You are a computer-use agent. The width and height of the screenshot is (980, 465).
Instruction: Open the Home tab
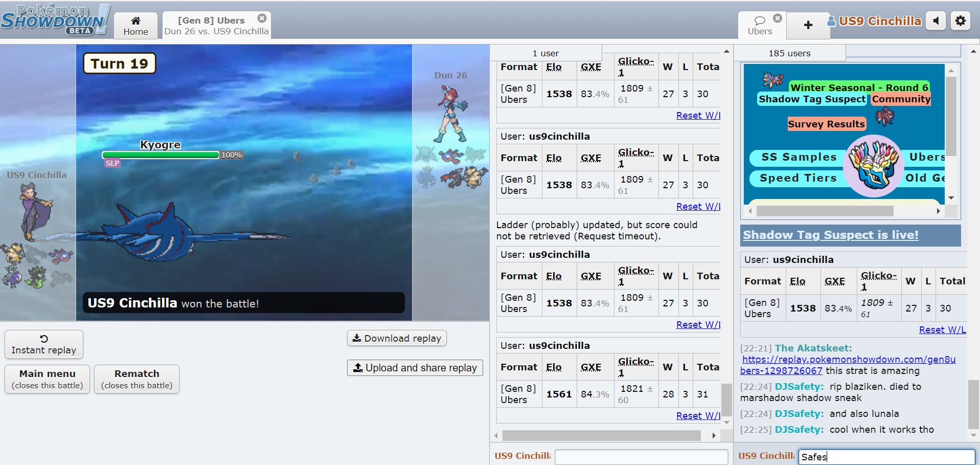pyautogui.click(x=135, y=26)
